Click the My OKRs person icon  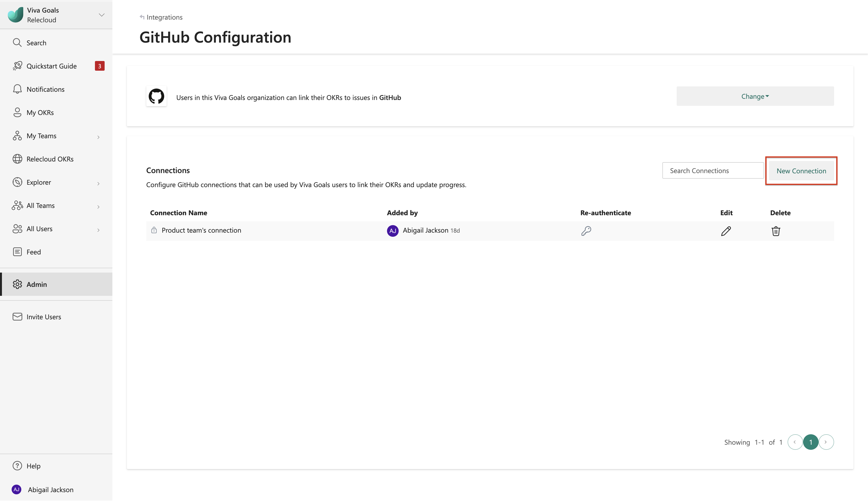pos(17,112)
